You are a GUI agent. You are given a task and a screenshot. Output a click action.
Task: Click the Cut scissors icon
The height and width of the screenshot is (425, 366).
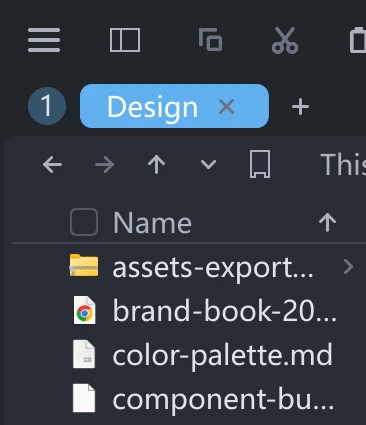tap(285, 40)
